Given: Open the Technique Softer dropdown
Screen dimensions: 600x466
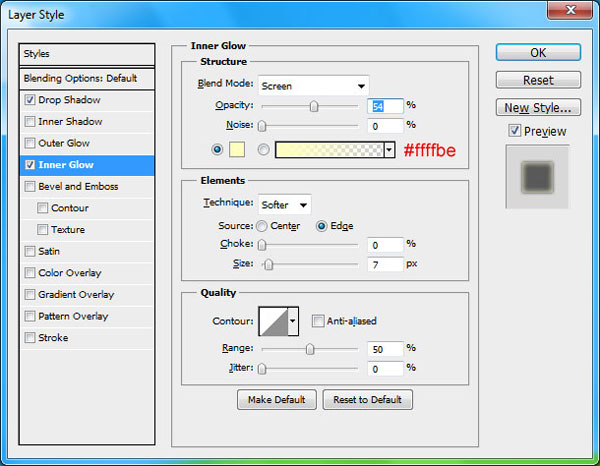Looking at the screenshot, I should (285, 205).
